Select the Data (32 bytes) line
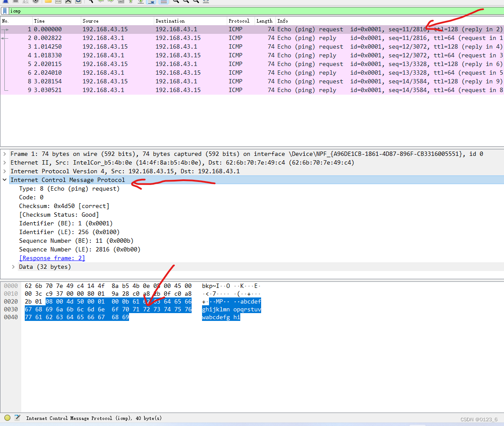 pyautogui.click(x=45, y=267)
